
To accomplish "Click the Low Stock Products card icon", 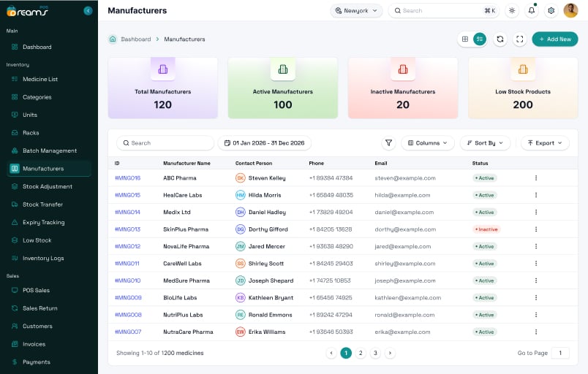I will (x=523, y=69).
